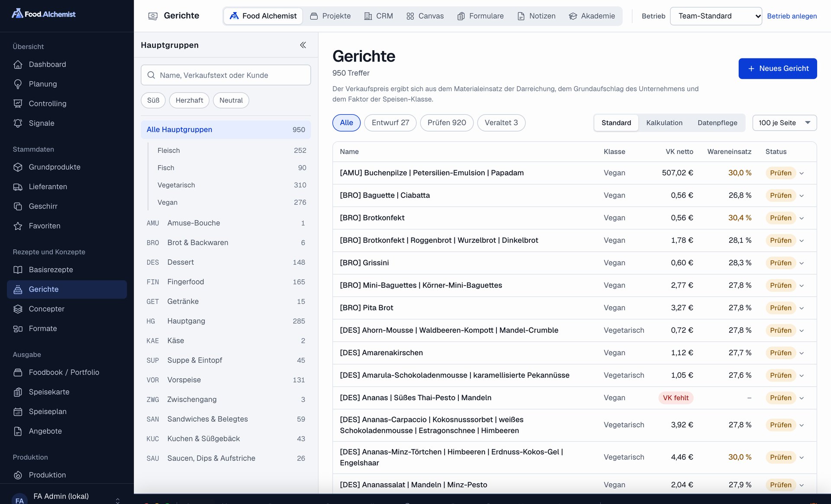The height and width of the screenshot is (504, 831).
Task: Switch to the Projekte tab
Action: tap(331, 16)
